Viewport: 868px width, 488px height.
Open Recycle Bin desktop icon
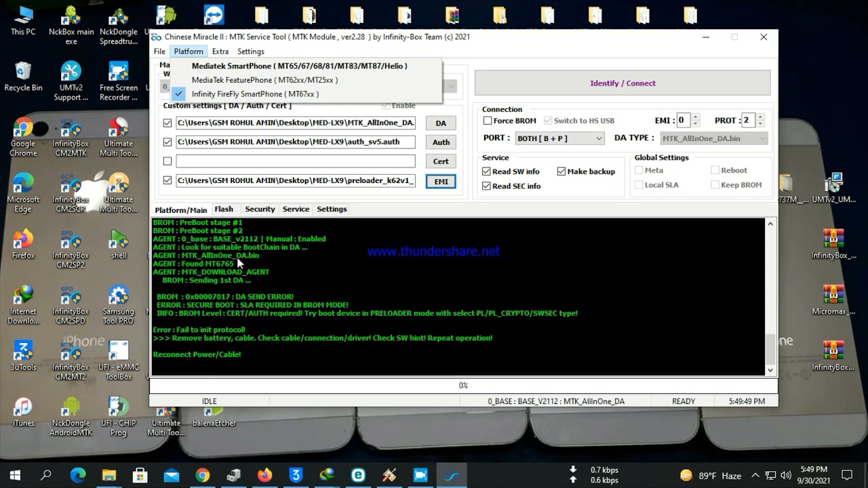click(x=23, y=77)
